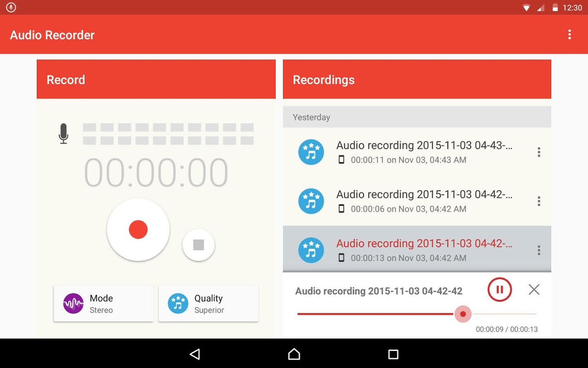Open options for the 04:43 AM recording

pos(539,152)
